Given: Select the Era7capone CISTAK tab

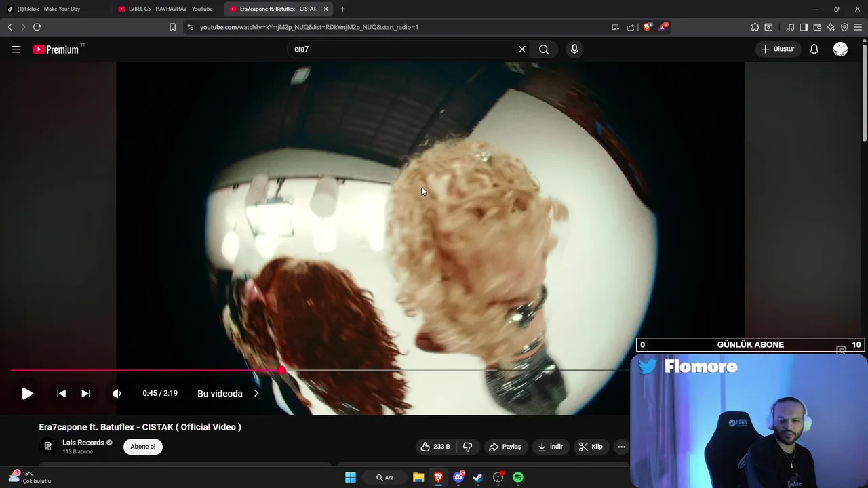Looking at the screenshot, I should tap(278, 9).
